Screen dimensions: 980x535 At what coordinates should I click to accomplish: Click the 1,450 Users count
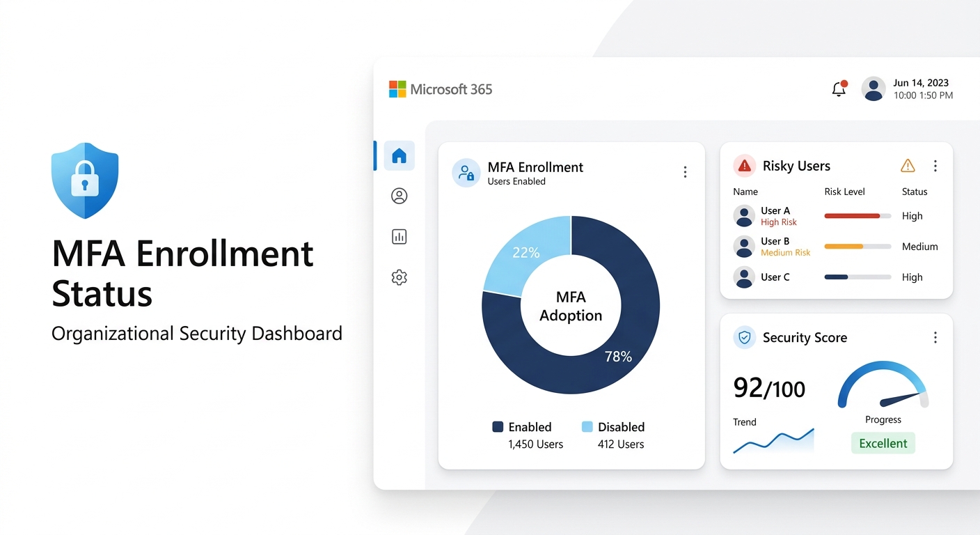[536, 444]
